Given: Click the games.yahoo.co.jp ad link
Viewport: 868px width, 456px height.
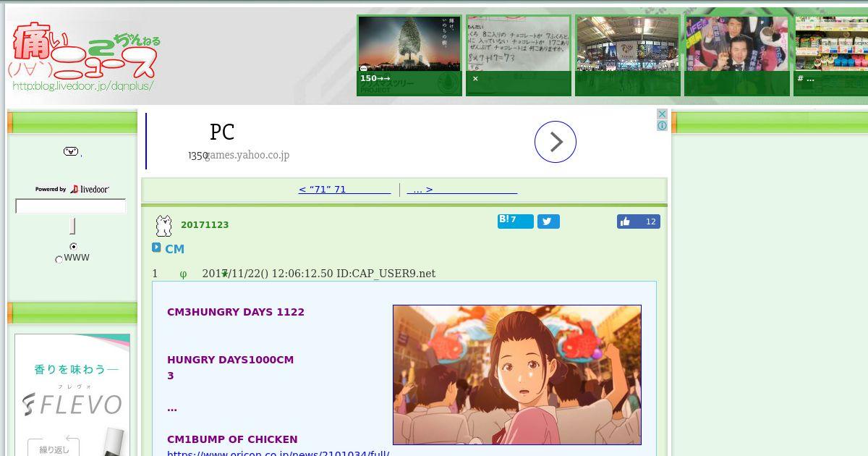Looking at the screenshot, I should coord(246,155).
